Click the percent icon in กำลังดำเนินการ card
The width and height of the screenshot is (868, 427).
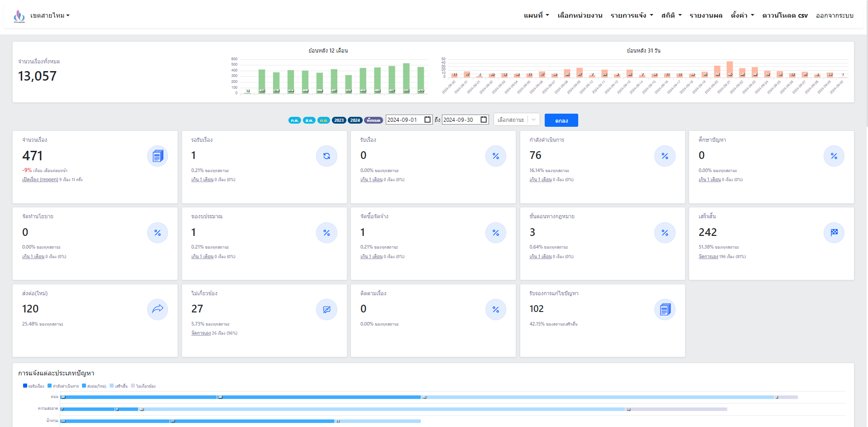(664, 156)
